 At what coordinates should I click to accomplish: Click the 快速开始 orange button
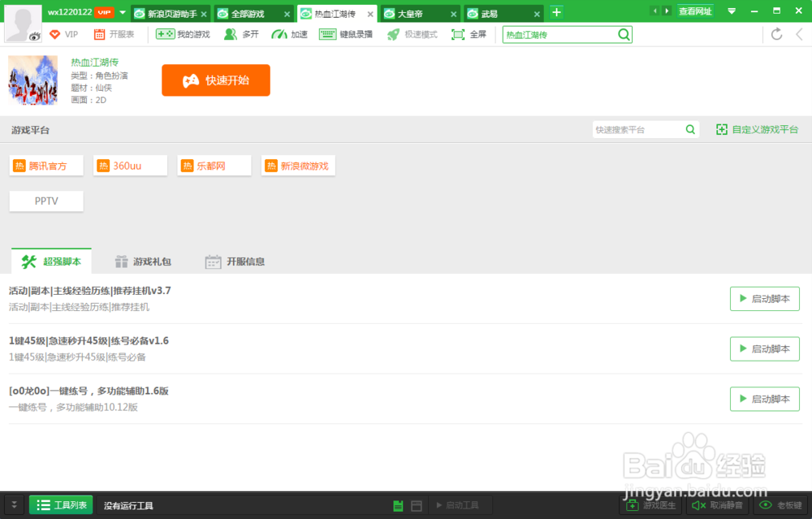(216, 80)
